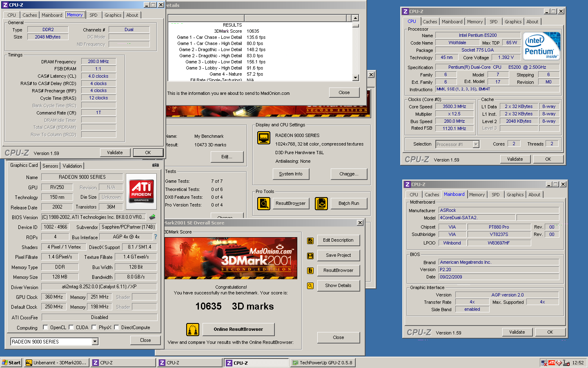
Task: Click OK in mainboard CPU-Z window
Action: click(x=550, y=332)
